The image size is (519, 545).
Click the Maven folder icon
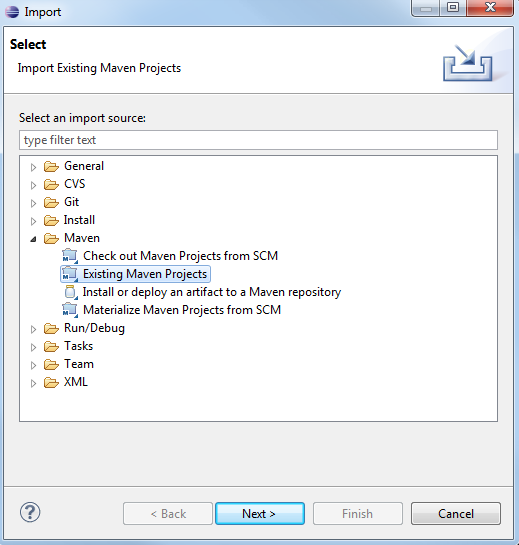coord(51,238)
